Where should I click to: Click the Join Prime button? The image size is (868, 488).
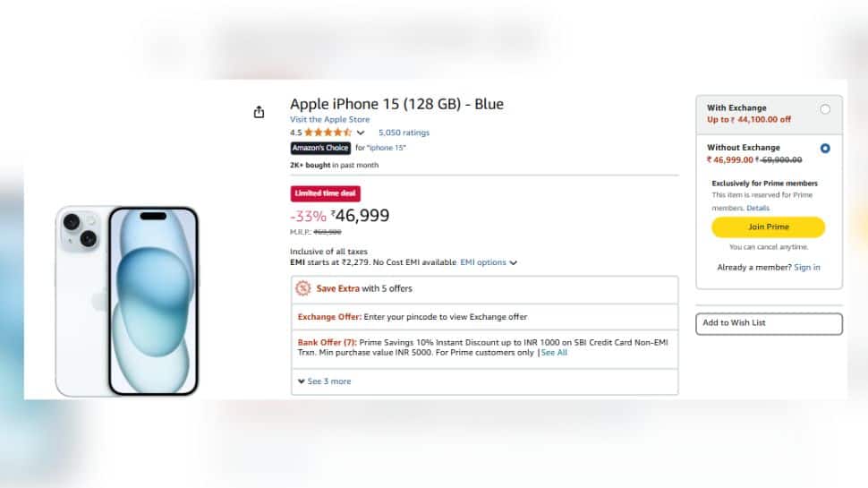[769, 227]
